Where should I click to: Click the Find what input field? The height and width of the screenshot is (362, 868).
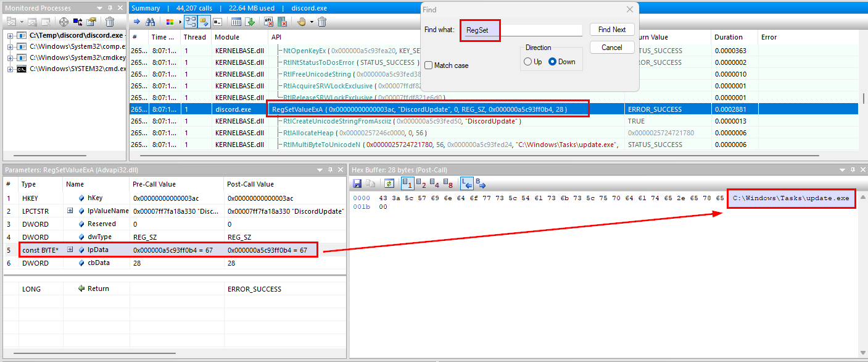click(x=522, y=30)
